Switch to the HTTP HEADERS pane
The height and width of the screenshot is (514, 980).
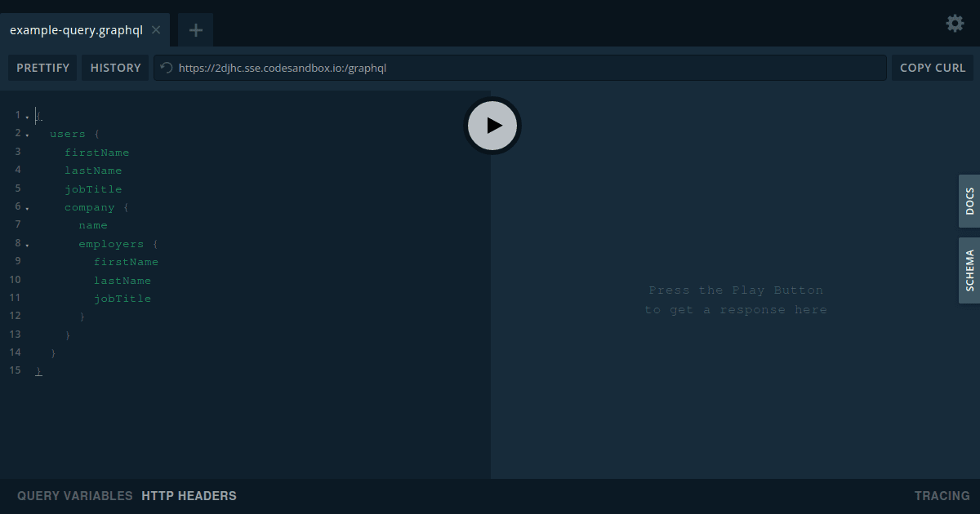(x=189, y=495)
